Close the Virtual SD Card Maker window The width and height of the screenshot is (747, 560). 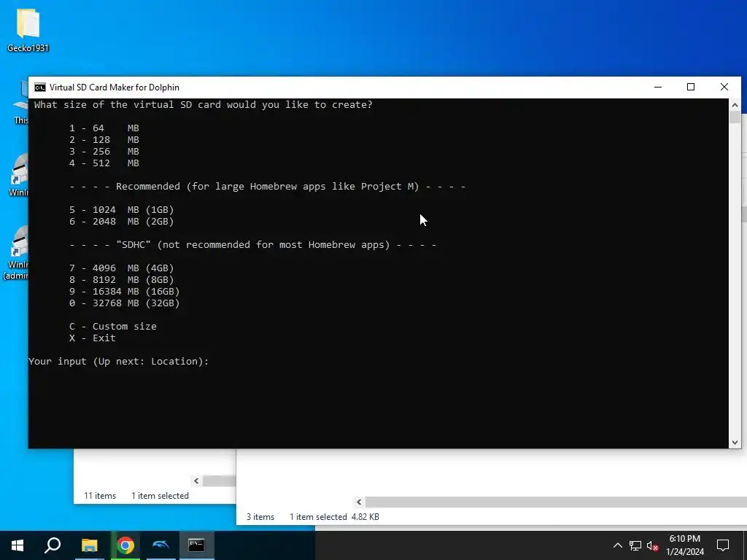pyautogui.click(x=724, y=87)
